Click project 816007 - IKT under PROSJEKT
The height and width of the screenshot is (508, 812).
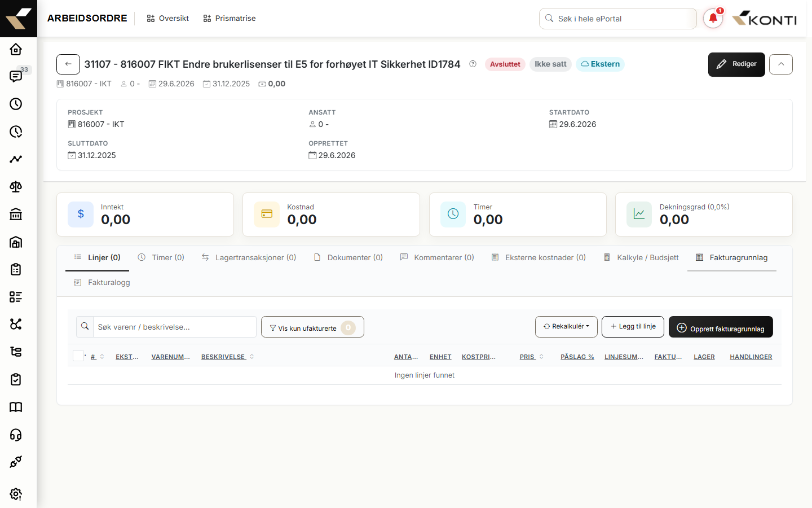pos(96,124)
